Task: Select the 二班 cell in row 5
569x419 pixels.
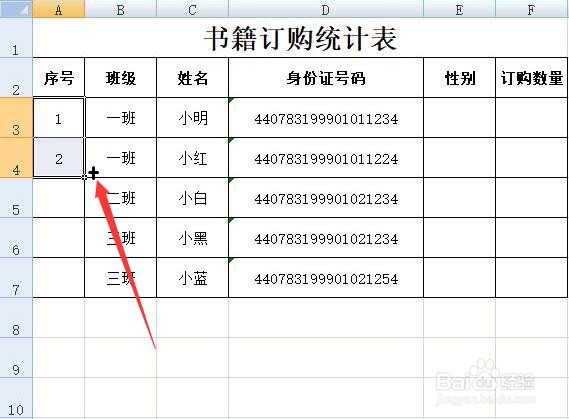Action: pos(120,198)
